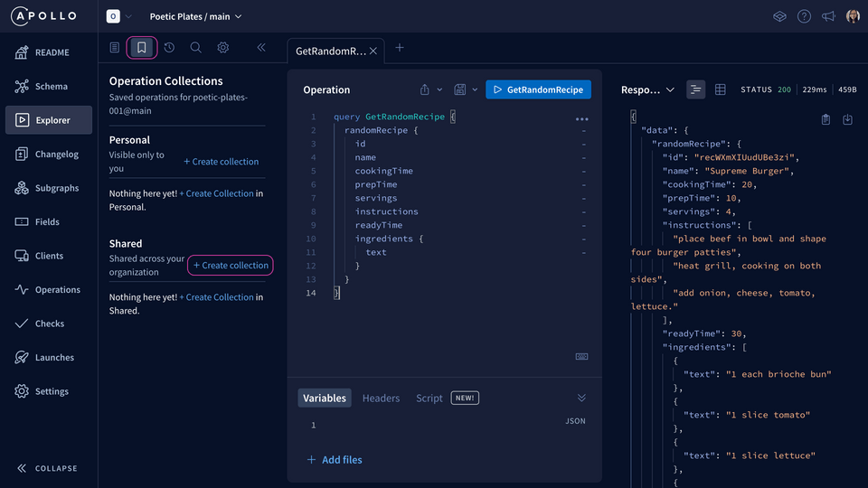This screenshot has height=488, width=868.
Task: Open Clients in the sidebar
Action: pos(49,256)
